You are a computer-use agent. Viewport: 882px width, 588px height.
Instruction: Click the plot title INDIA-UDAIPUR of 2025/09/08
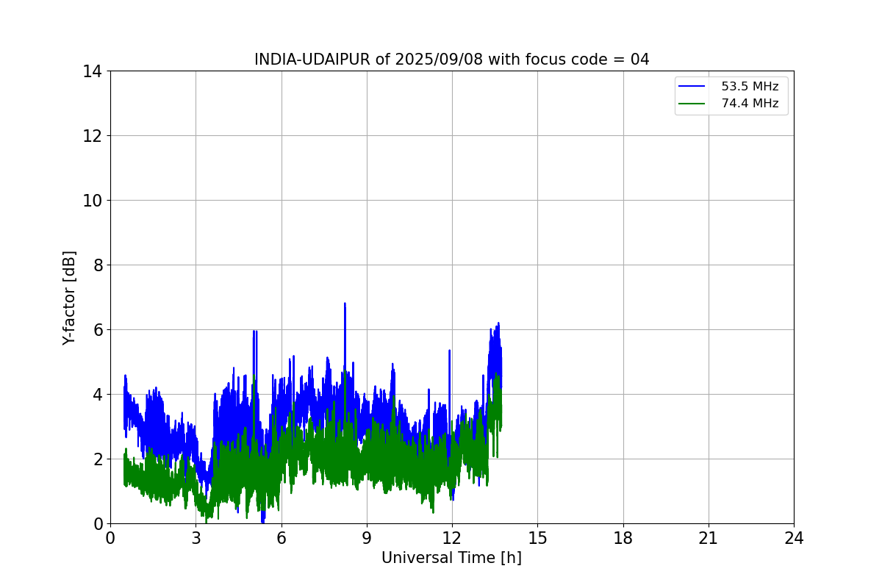(x=451, y=60)
